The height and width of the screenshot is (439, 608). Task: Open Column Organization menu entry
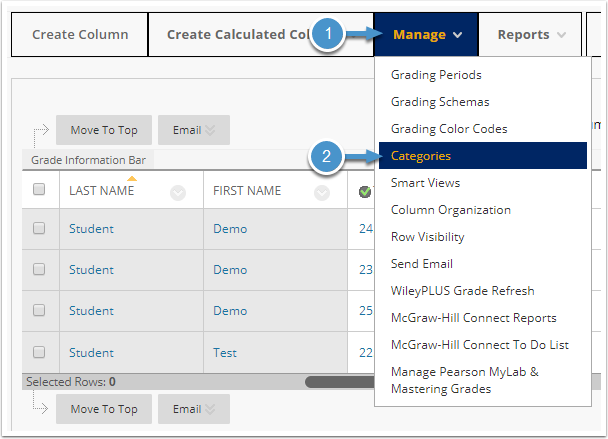click(451, 210)
